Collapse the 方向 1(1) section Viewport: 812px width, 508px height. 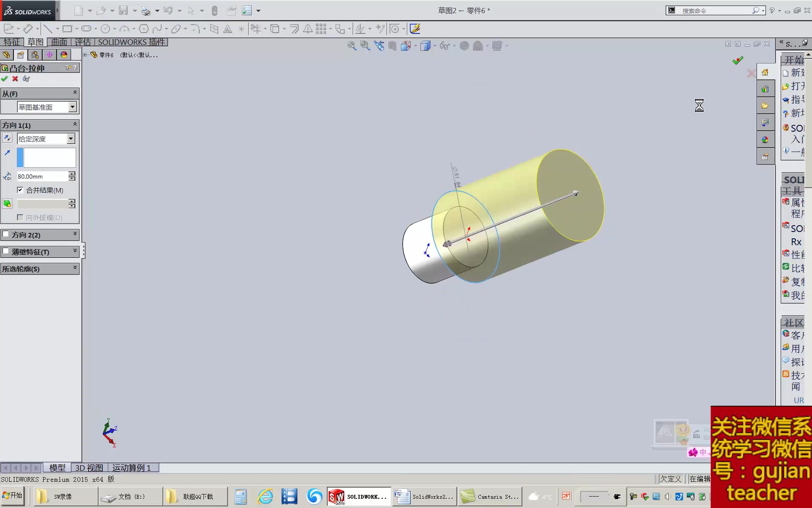click(x=74, y=125)
